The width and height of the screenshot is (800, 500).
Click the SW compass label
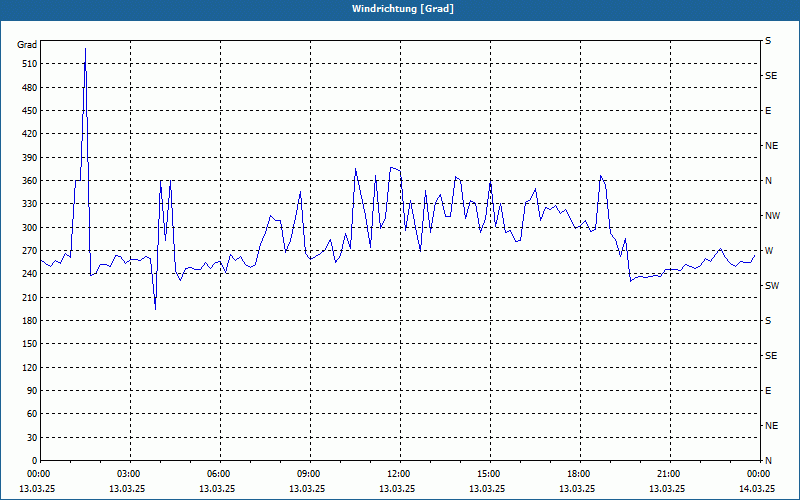(x=772, y=286)
